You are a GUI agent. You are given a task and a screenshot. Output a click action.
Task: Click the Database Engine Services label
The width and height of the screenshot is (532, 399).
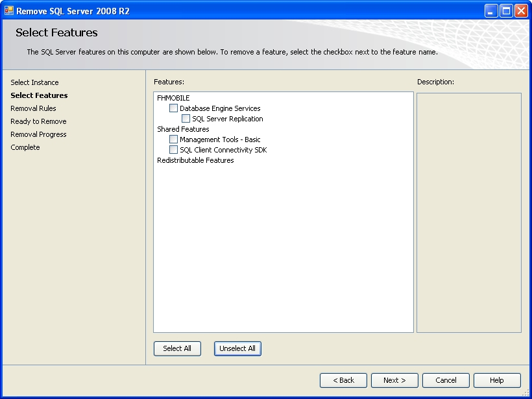220,108
